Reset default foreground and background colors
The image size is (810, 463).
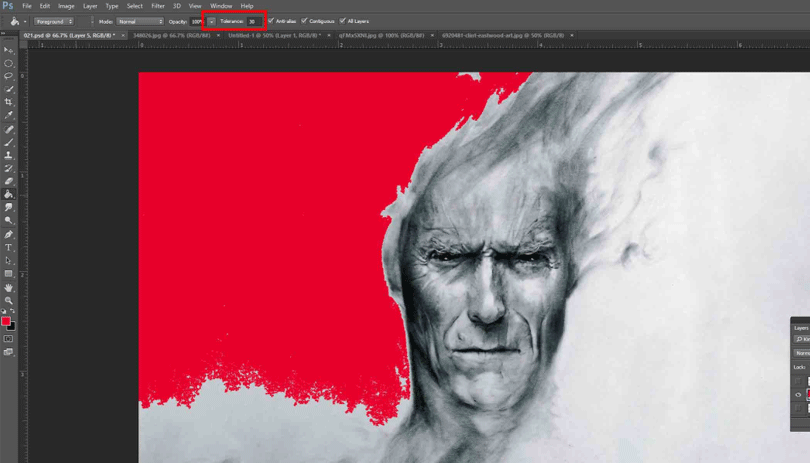tap(4, 311)
